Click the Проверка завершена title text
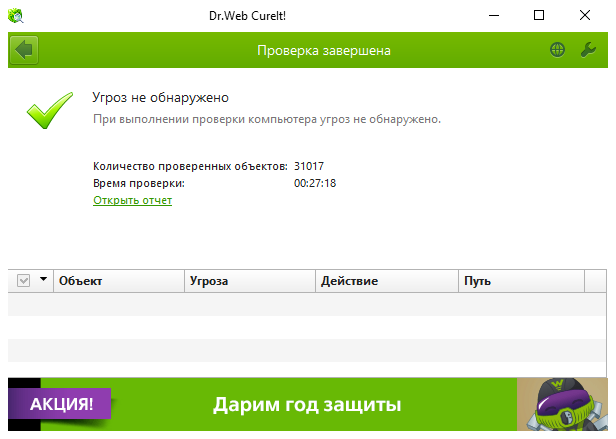This screenshot has width=616, height=439. 324,50
